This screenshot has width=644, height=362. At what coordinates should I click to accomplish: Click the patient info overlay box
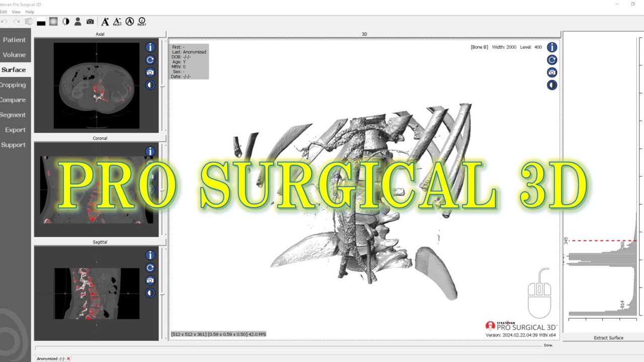pyautogui.click(x=189, y=61)
